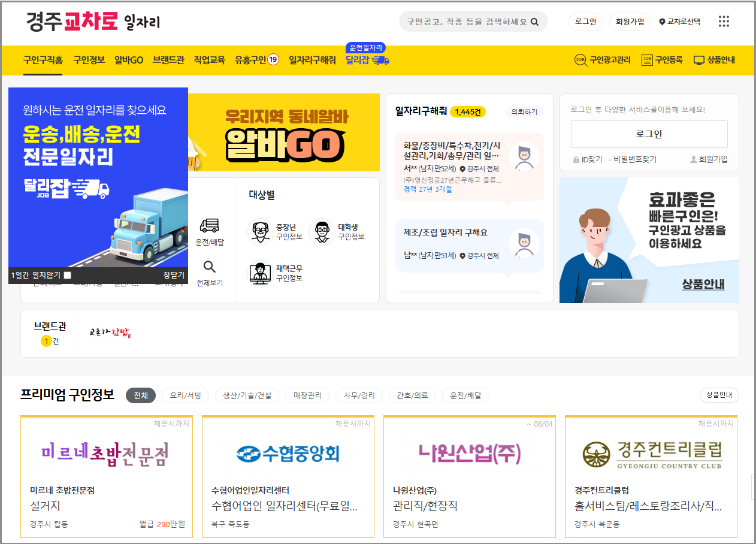Viewport: 756px width, 544px height.
Task: Open the 유흥구인 menu item
Action: click(x=252, y=60)
